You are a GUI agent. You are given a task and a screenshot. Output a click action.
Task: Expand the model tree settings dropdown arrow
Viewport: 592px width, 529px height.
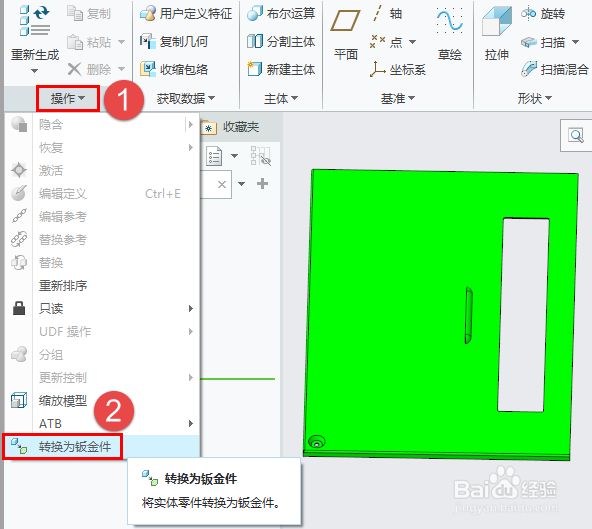234,156
